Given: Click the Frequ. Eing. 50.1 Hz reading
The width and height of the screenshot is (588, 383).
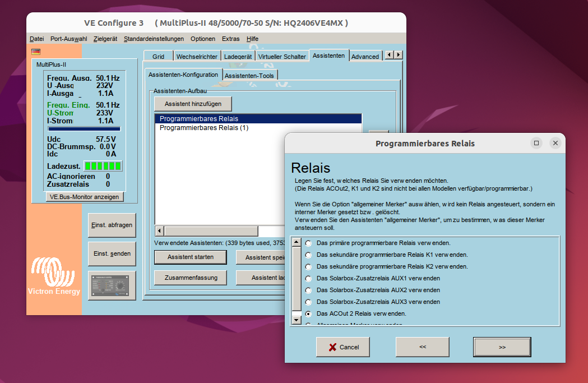Looking at the screenshot, I should coord(108,105).
